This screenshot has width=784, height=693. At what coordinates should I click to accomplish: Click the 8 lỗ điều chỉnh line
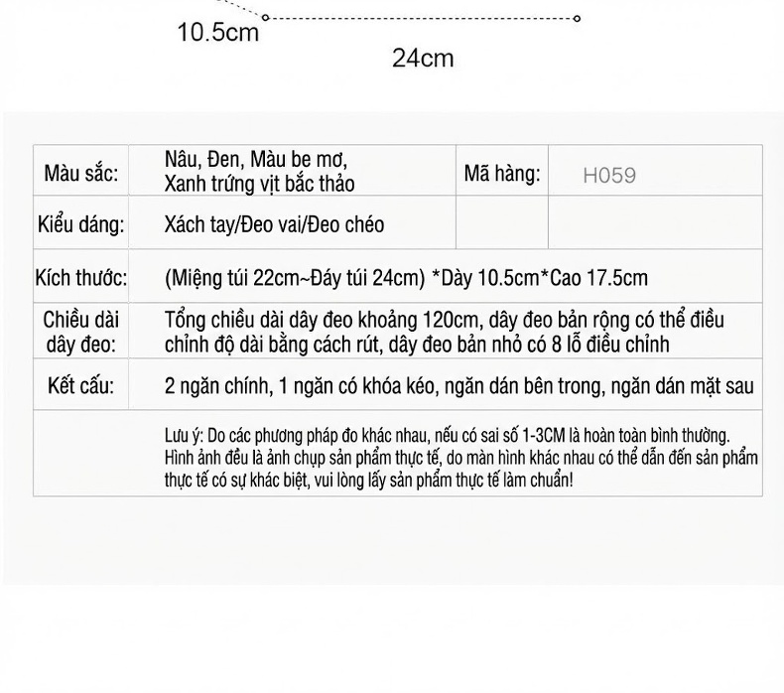417,345
